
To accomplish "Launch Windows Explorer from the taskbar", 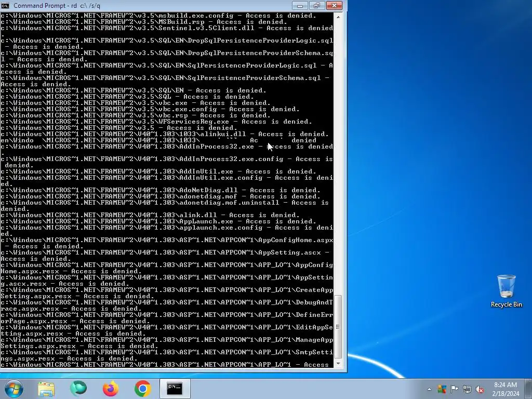I will (46, 389).
